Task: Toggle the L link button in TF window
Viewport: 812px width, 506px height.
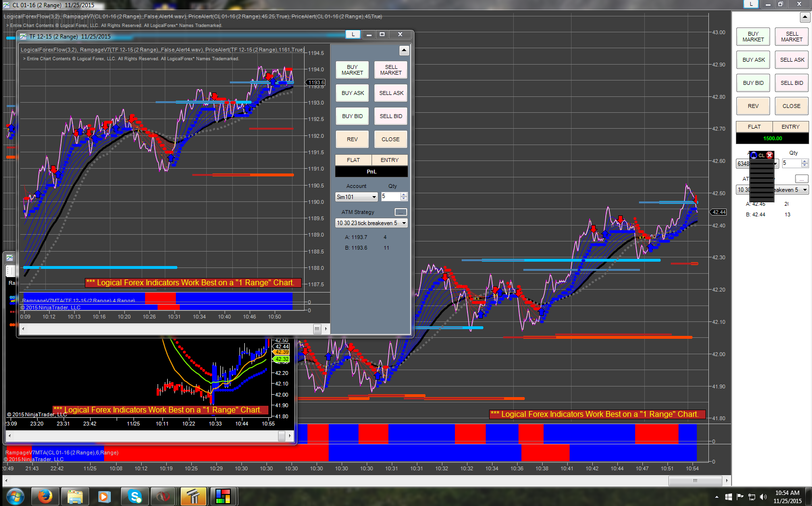Action: [353, 34]
